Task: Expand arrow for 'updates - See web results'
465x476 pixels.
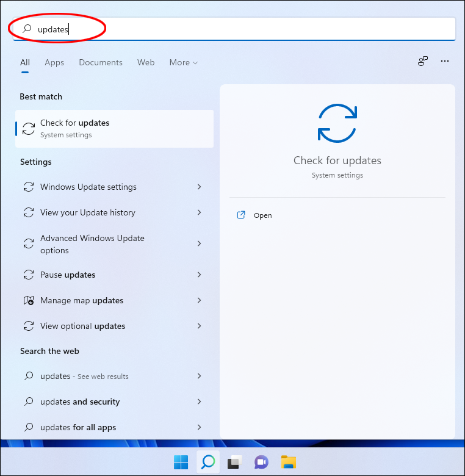Action: (199, 376)
